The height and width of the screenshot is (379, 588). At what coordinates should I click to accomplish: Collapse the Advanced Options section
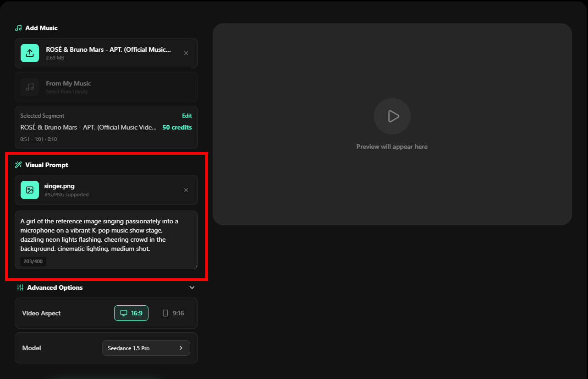(x=192, y=287)
